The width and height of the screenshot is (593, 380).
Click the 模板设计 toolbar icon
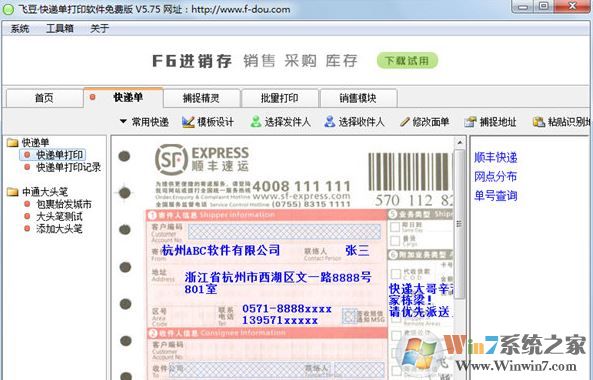(x=188, y=122)
